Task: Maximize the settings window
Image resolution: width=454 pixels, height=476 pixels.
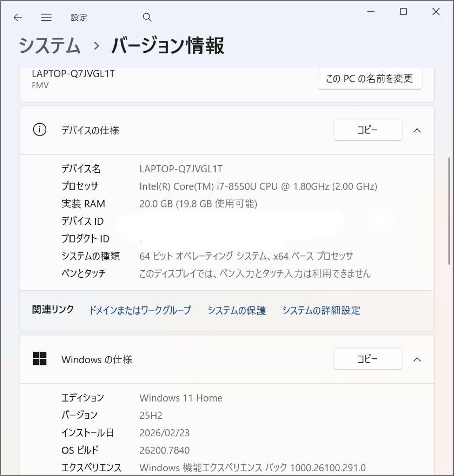Action: 403,12
